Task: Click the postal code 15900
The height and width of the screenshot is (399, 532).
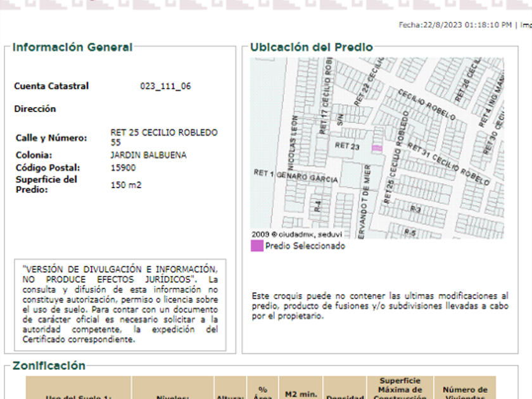Action: click(x=123, y=168)
